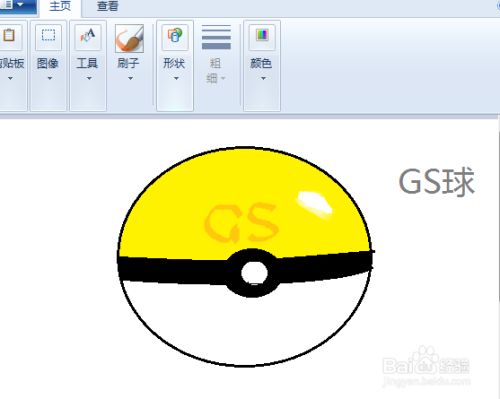Open the Paint application menu button

(x=17, y=6)
